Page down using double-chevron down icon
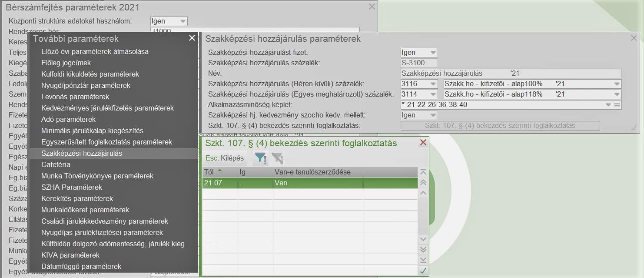The width and height of the screenshot is (644, 278). [423, 249]
